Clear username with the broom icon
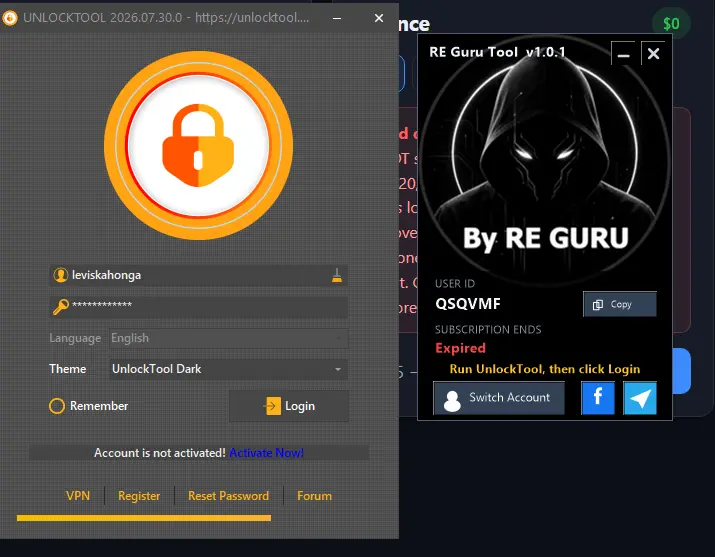The height and width of the screenshot is (557, 715). [337, 275]
